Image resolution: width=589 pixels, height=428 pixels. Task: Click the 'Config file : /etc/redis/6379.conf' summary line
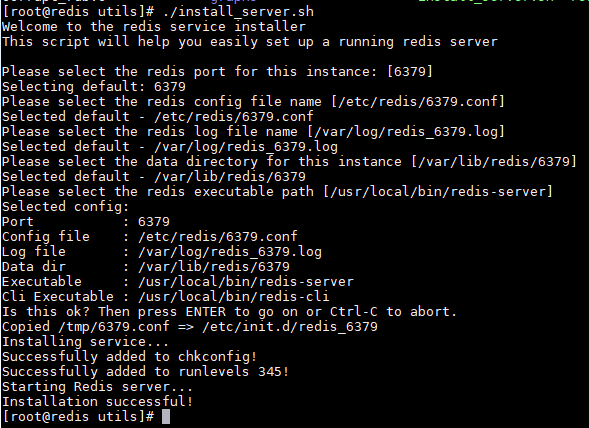click(150, 237)
